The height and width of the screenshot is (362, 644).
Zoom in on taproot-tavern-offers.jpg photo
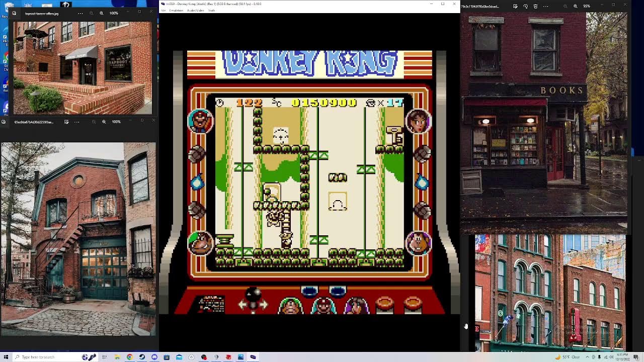point(102,13)
